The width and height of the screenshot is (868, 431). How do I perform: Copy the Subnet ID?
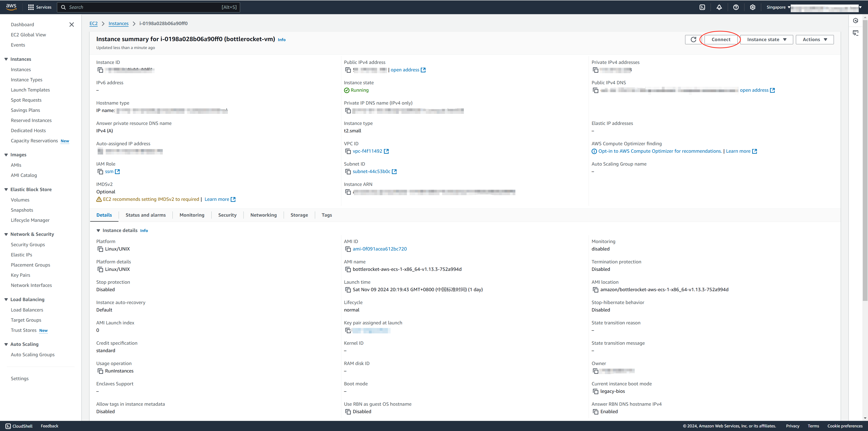(348, 172)
